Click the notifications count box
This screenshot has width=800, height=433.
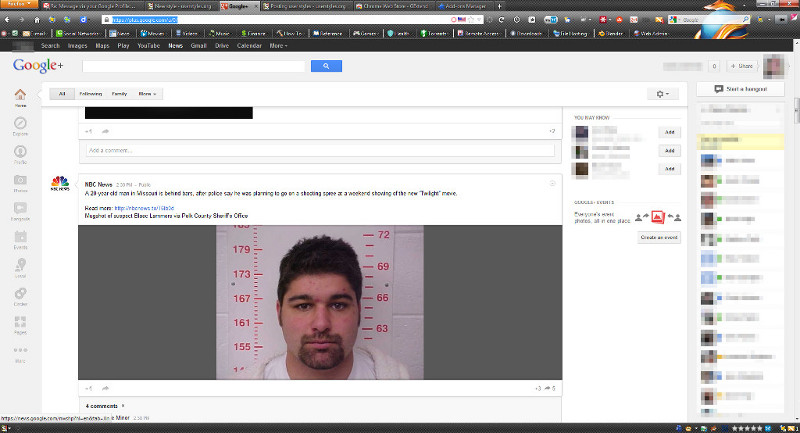(714, 66)
